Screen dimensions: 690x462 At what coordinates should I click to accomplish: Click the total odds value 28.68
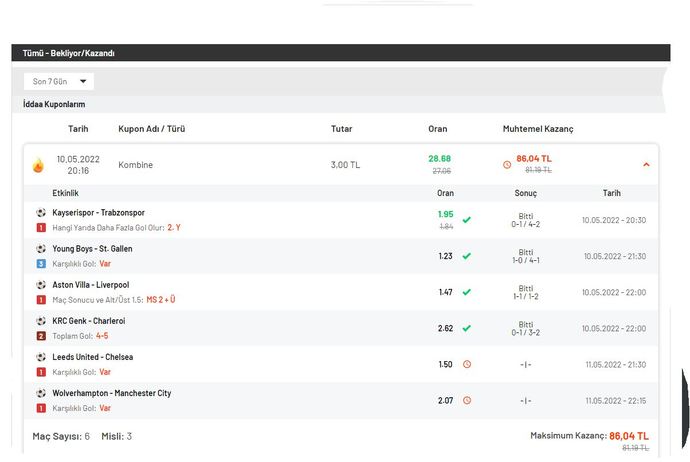(440, 159)
